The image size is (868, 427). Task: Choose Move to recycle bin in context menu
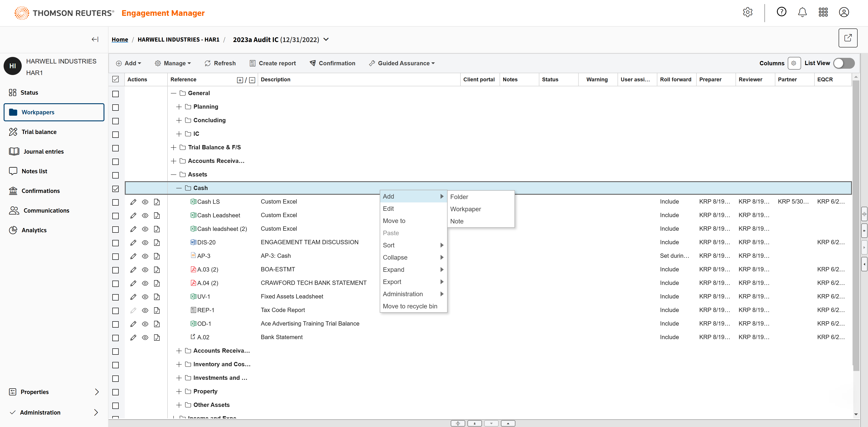(x=410, y=306)
